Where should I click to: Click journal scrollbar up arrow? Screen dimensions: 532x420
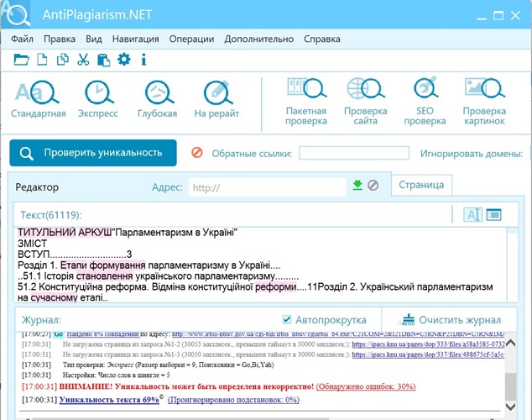point(511,343)
